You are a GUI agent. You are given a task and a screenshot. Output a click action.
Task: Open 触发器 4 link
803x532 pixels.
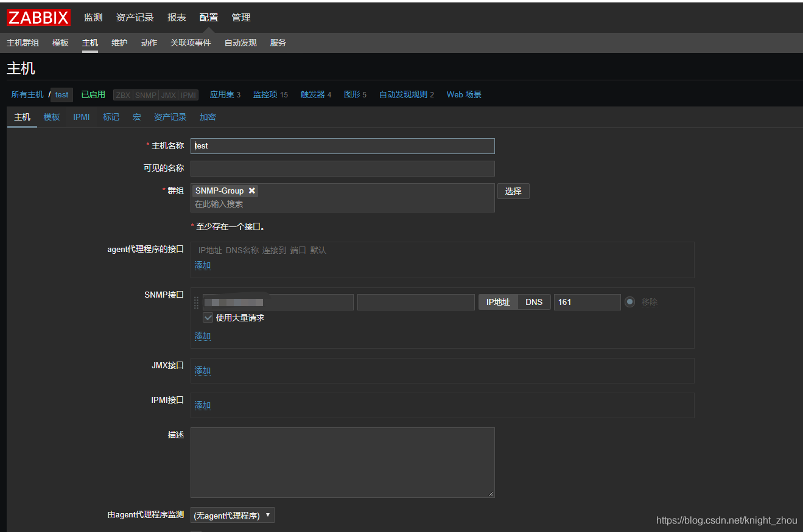316,94
